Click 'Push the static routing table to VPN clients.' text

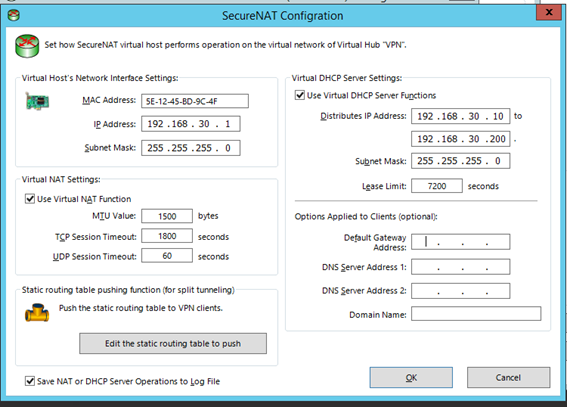(141, 308)
